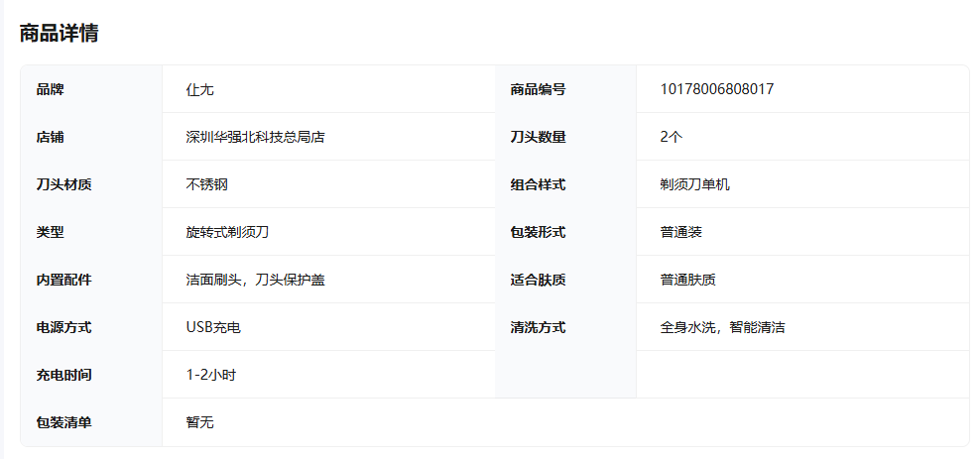
Task: Click the 暂无 packing list value
Action: [x=199, y=422]
